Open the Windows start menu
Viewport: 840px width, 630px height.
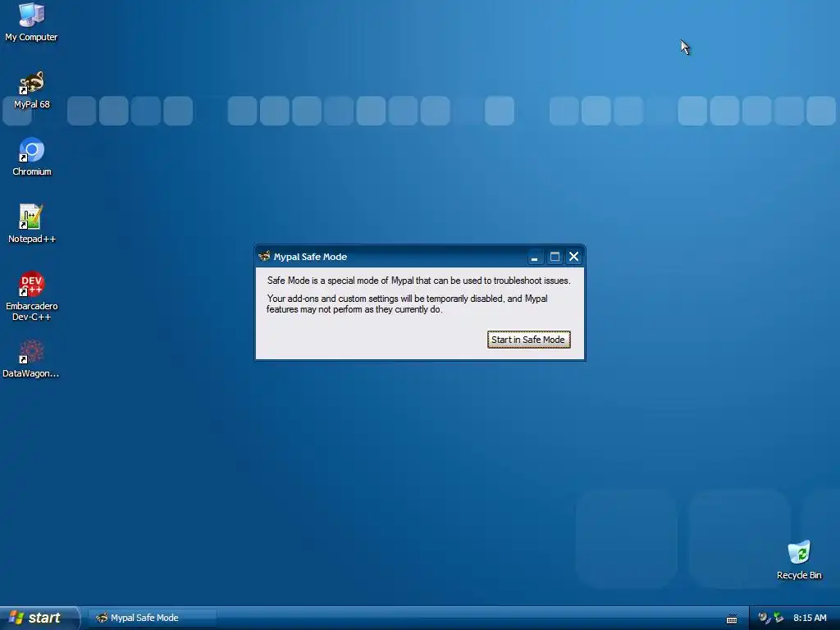coord(39,618)
